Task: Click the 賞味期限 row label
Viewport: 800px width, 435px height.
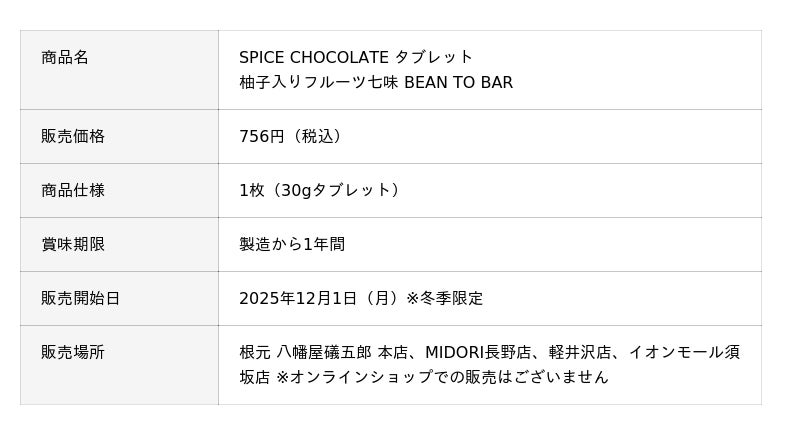Action: tap(73, 244)
